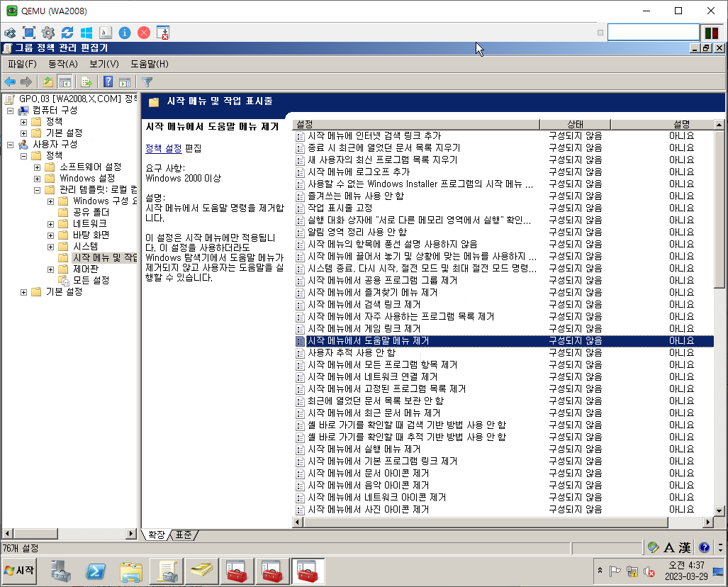The height and width of the screenshot is (587, 728).
Task: Click the settings list vertical scrollbar down arrow
Action: [x=719, y=511]
